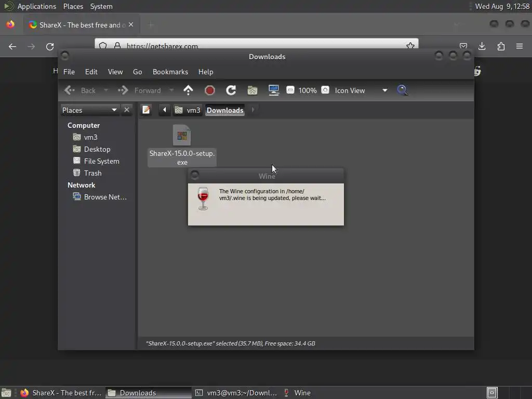Open the Help menu
The width and height of the screenshot is (532, 399).
[x=206, y=72]
